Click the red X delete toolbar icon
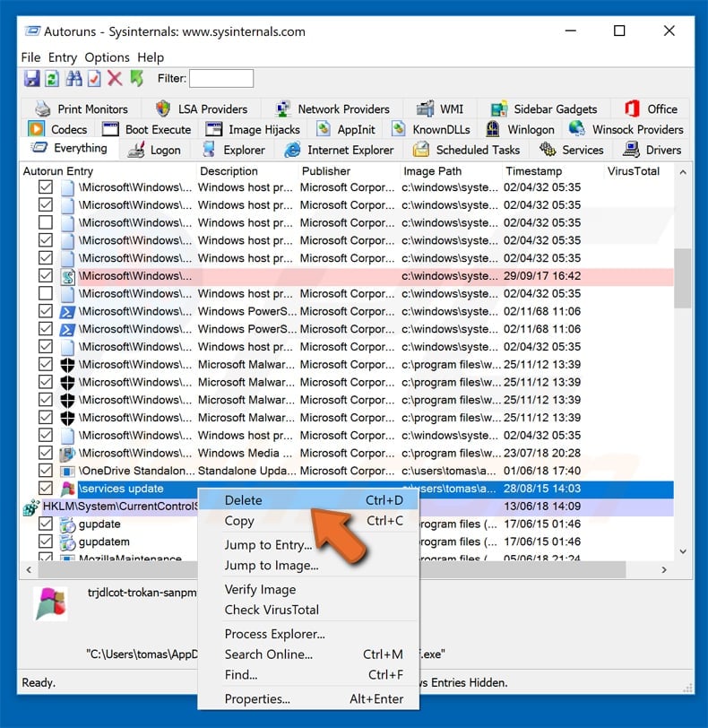Image resolution: width=708 pixels, height=728 pixels. pyautogui.click(x=115, y=79)
